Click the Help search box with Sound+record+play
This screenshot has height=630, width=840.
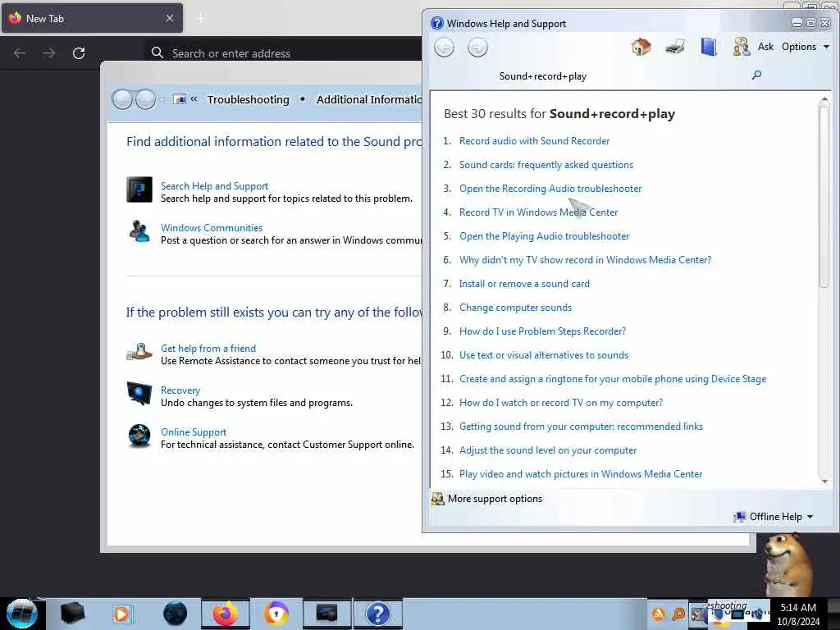(622, 76)
